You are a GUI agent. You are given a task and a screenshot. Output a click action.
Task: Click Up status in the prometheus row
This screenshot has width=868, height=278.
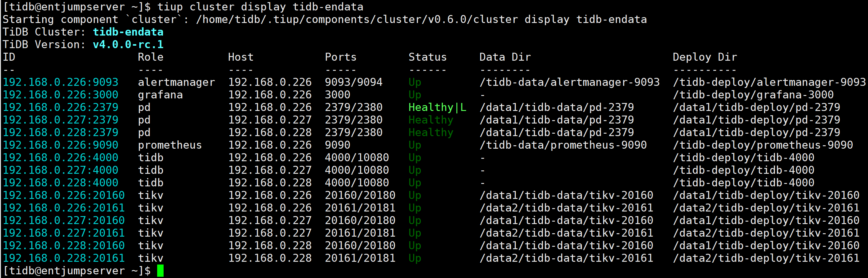point(415,145)
